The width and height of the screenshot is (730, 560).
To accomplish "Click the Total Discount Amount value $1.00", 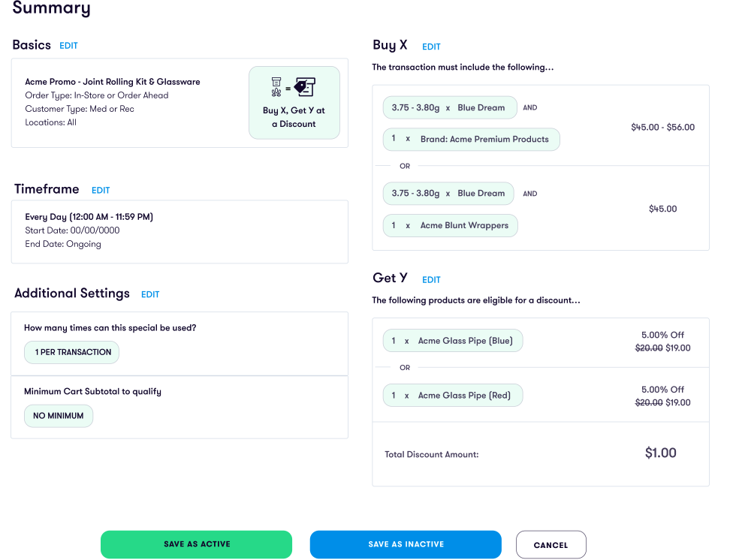I will (660, 453).
